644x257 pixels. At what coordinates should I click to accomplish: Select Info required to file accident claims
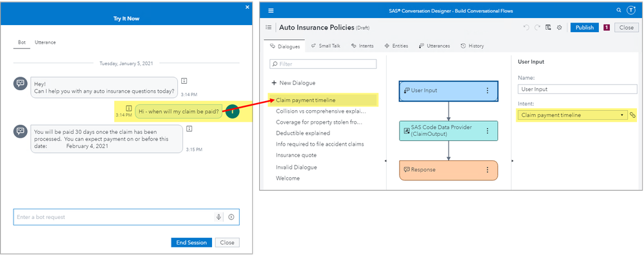point(320,144)
